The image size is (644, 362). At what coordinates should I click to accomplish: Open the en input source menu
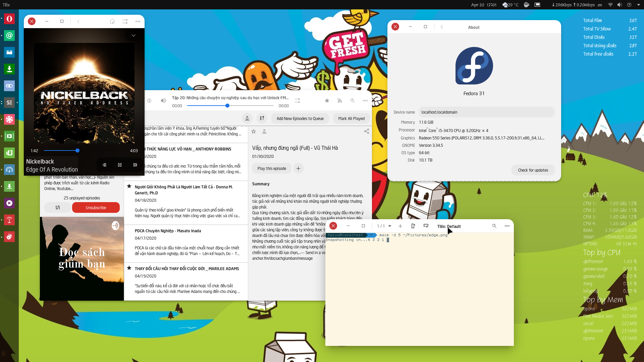600,5
